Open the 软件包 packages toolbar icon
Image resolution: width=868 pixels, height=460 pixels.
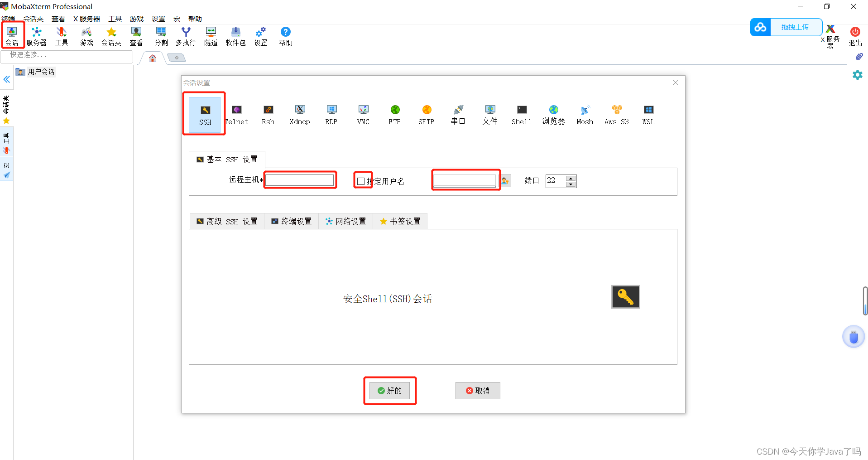(236, 35)
